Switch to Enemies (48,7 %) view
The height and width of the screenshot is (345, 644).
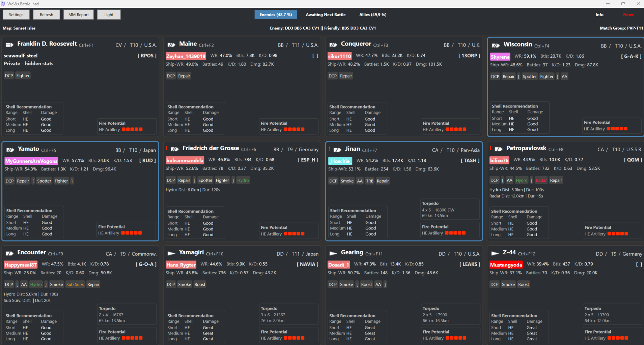[x=276, y=14]
